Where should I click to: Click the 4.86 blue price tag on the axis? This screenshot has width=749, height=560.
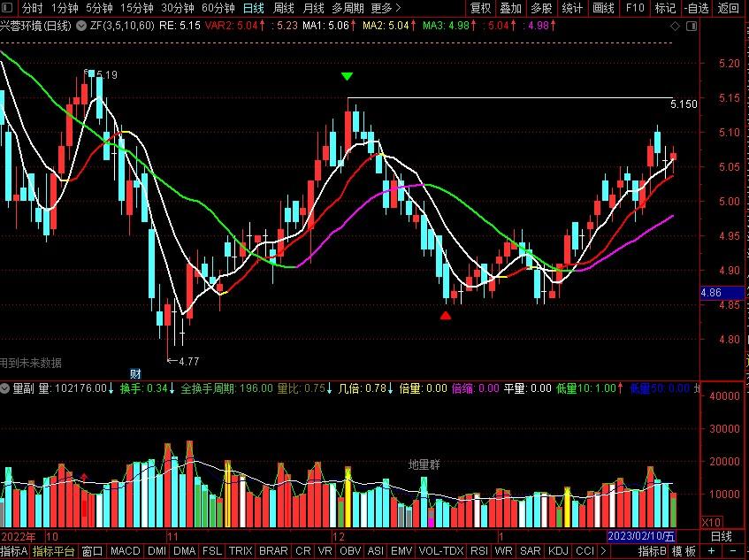tap(723, 293)
